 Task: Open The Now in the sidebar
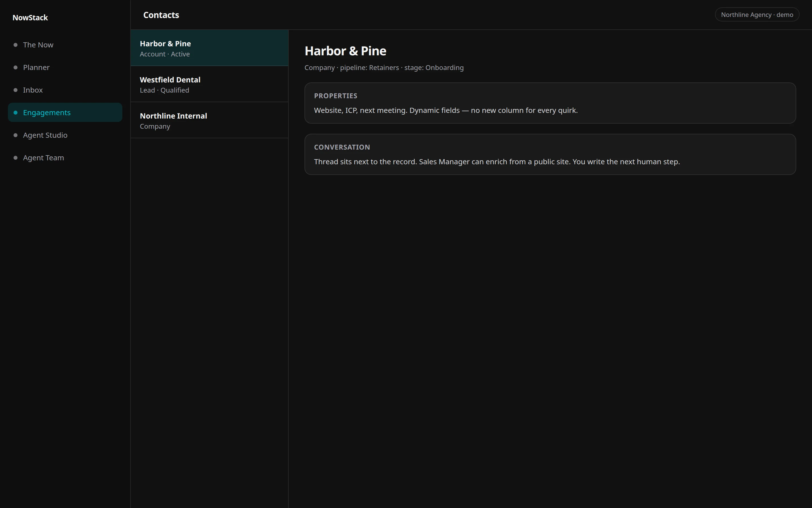[65, 45]
